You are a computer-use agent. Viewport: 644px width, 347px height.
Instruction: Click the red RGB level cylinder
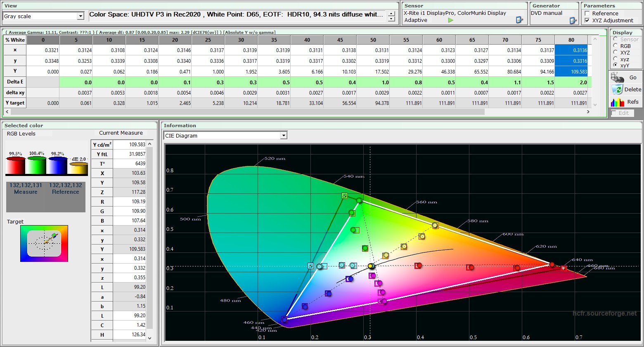click(15, 165)
